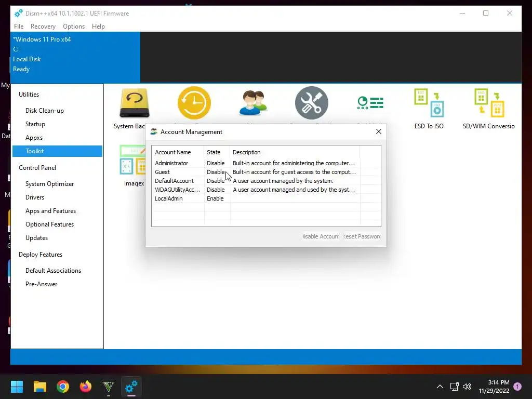Open the File menu
The image size is (532, 399).
[x=19, y=26]
